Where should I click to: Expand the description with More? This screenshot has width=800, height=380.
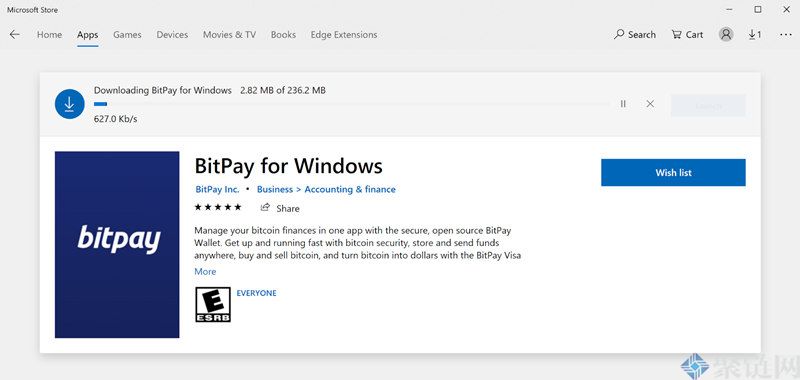[x=205, y=271]
